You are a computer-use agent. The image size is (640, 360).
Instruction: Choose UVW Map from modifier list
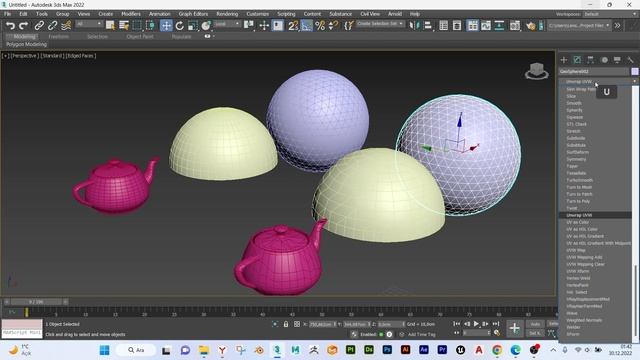coord(576,250)
